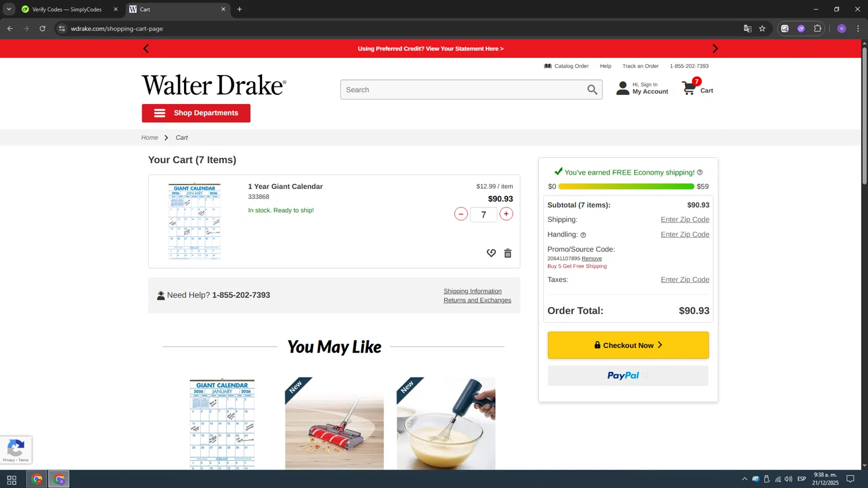Click the previous banner arrow
This screenshot has height=488, width=868.
pos(146,49)
